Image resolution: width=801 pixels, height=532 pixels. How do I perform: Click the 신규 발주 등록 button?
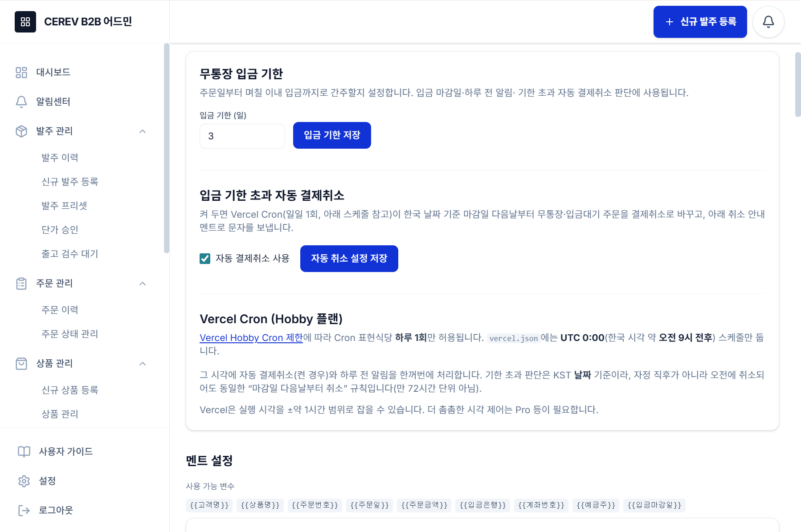(700, 21)
